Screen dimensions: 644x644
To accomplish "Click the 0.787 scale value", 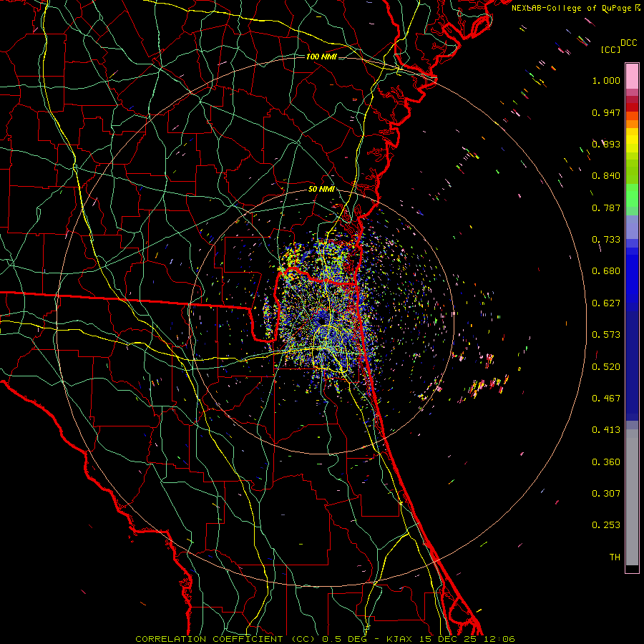I will point(606,208).
